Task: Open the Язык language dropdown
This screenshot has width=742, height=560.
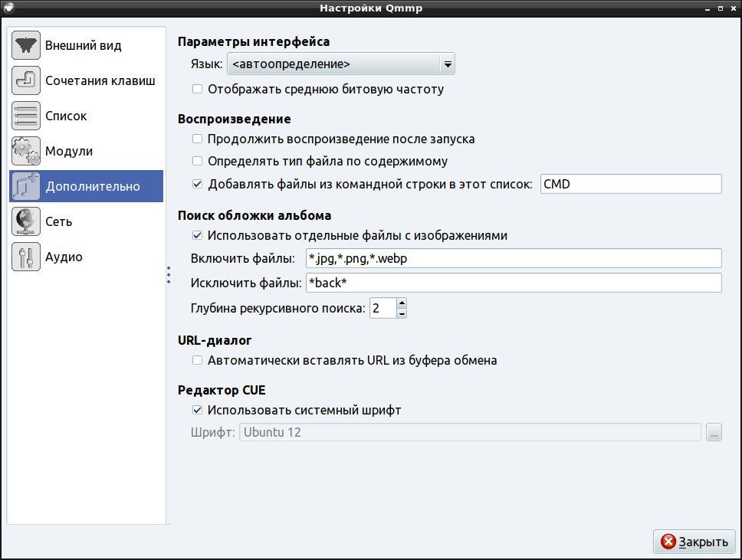Action: [x=341, y=64]
